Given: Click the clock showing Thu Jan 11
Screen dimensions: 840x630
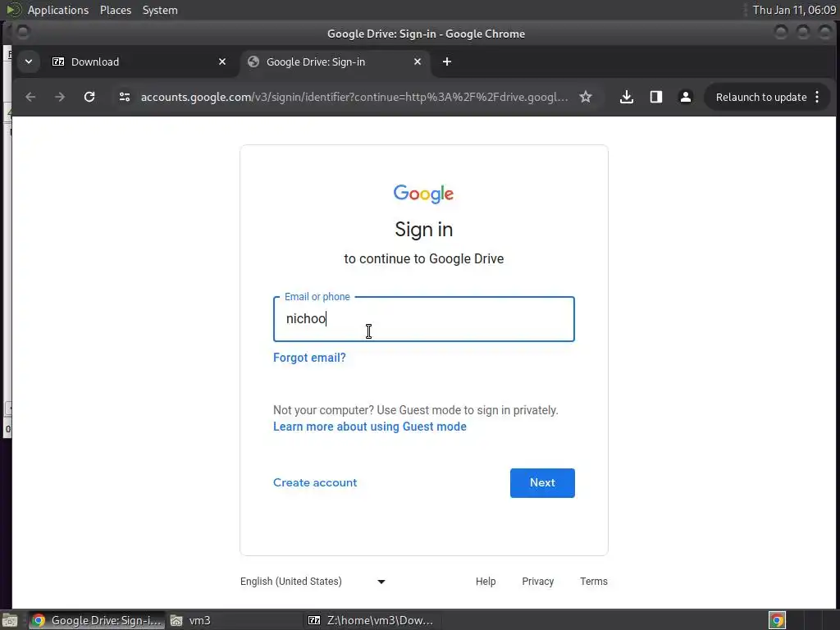Looking at the screenshot, I should pos(794,10).
